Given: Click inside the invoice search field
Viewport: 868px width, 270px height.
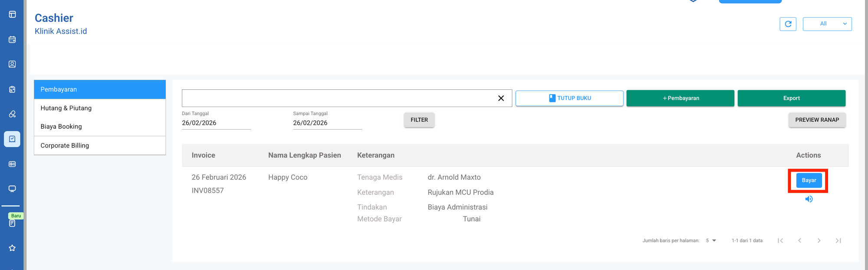Looking at the screenshot, I should pos(339,98).
